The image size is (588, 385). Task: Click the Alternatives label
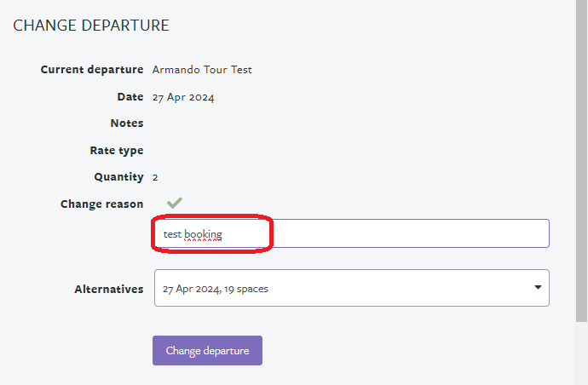tap(109, 290)
